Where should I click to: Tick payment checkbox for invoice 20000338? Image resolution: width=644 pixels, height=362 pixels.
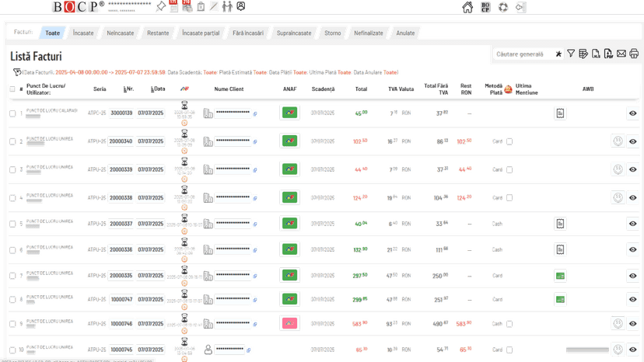[x=509, y=198]
